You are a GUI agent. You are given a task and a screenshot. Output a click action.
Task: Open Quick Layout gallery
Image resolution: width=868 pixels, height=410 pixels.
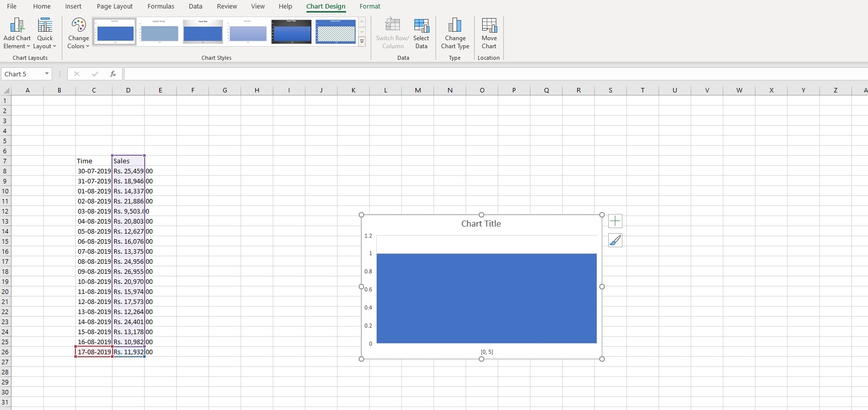(x=45, y=34)
